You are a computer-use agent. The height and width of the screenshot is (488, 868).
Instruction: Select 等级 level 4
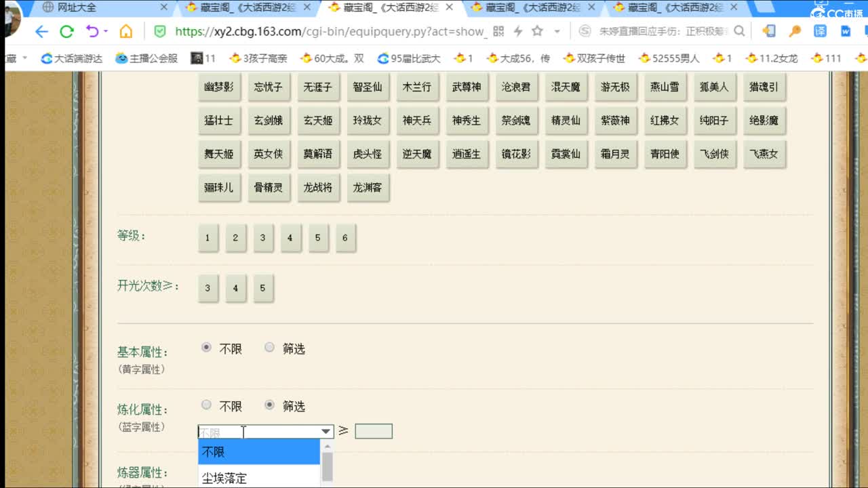(x=290, y=238)
